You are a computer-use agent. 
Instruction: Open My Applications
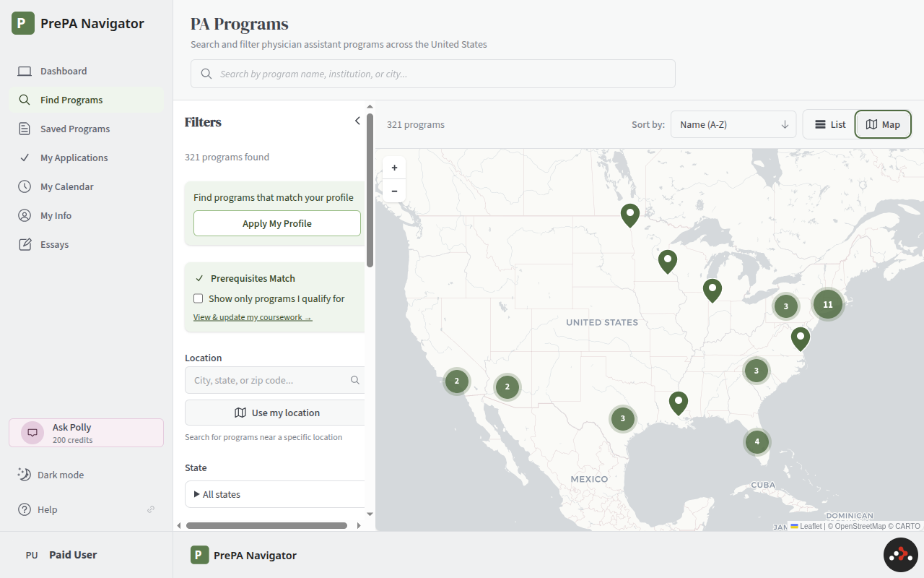coord(86,158)
